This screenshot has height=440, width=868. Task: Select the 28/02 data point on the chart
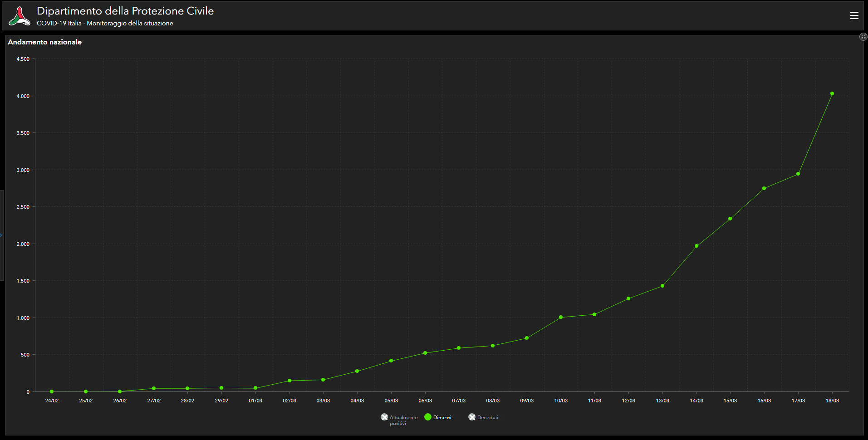pyautogui.click(x=187, y=388)
